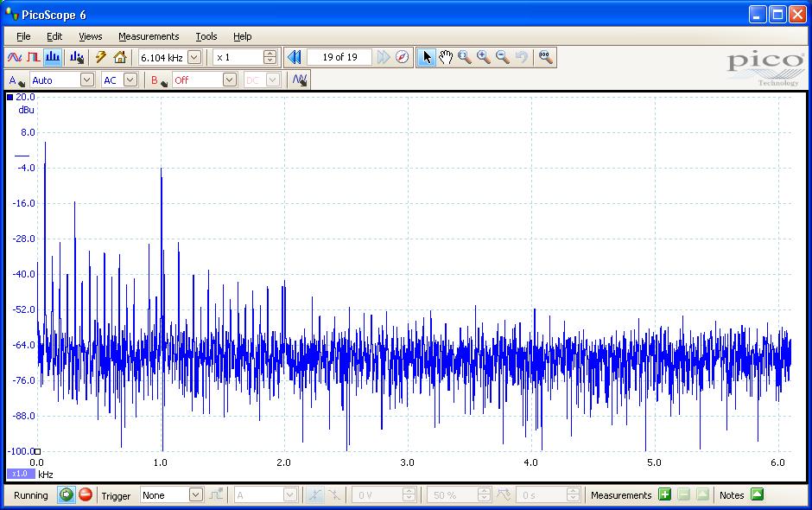The image size is (812, 510).
Task: Expand the 6.104 kHz frequency range dropdown
Action: coord(194,58)
